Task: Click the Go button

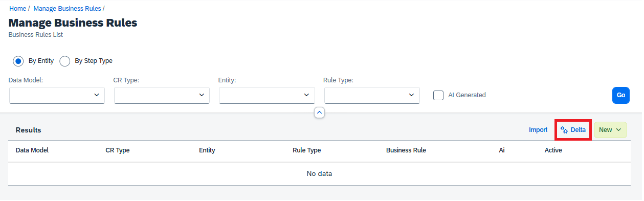Action: (621, 95)
